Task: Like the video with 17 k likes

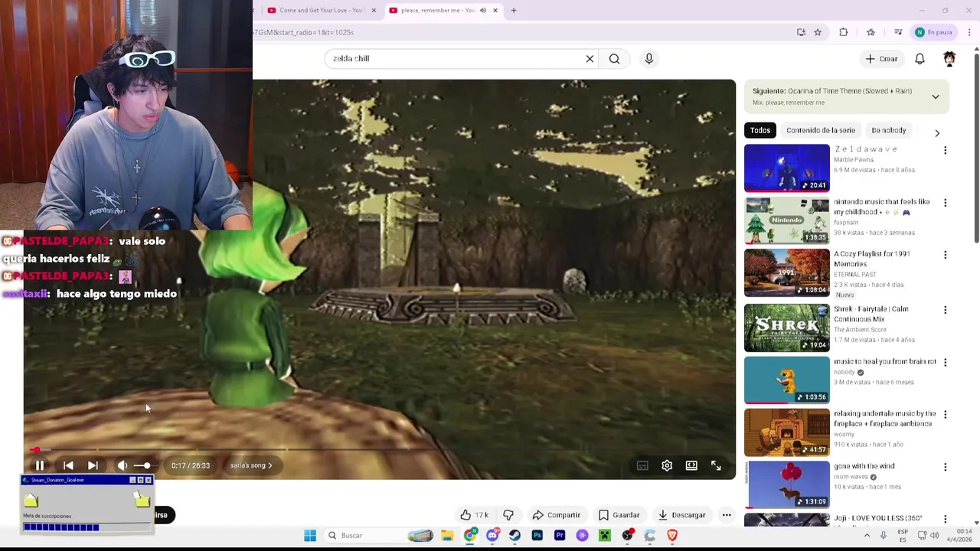Action: [x=474, y=515]
